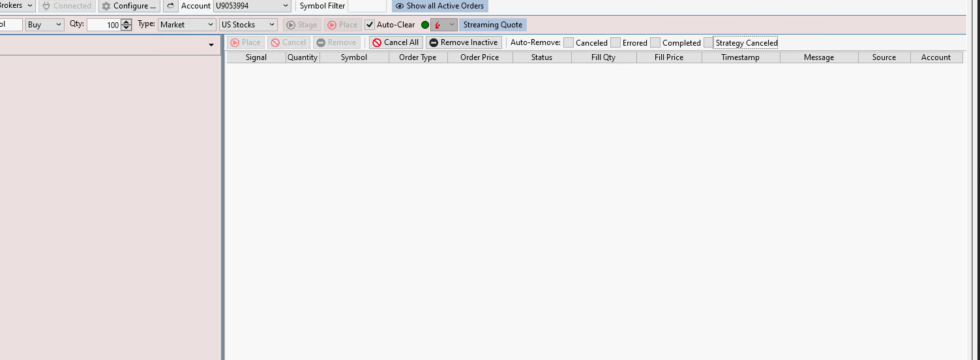The height and width of the screenshot is (360, 980).
Task: Toggle Show all Active Orders
Action: [x=439, y=6]
